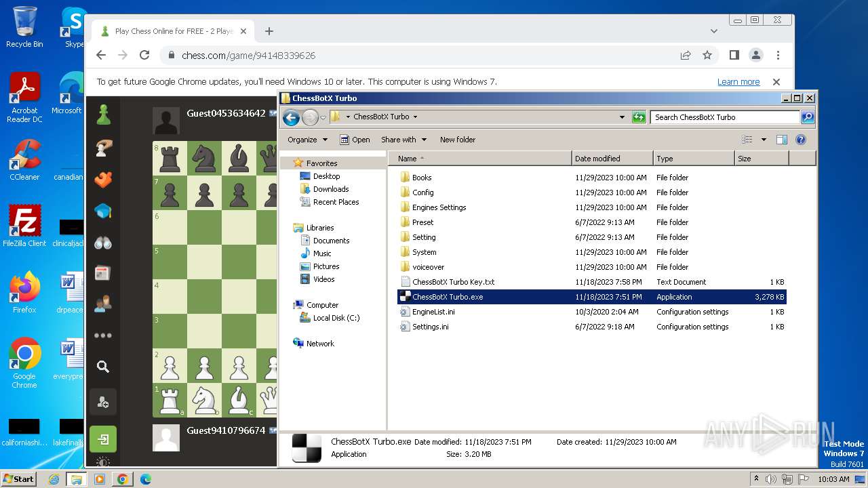
Task: Open Chrome three-dot menu
Action: pyautogui.click(x=778, y=56)
